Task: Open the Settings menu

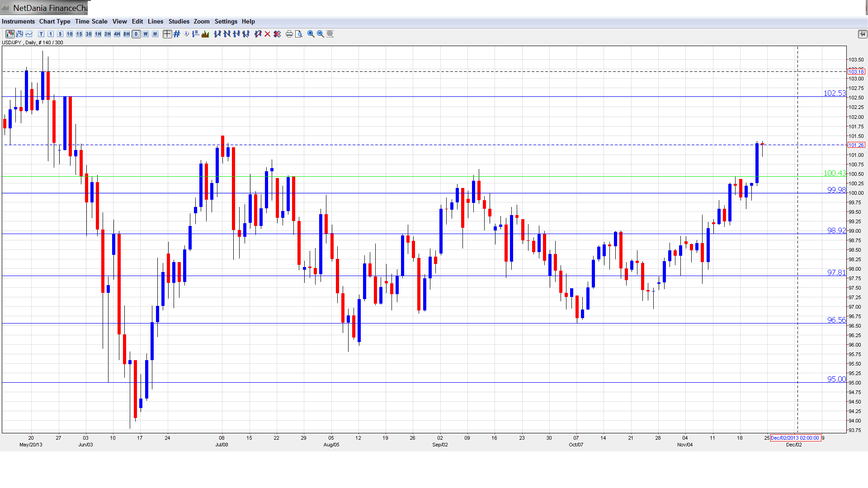Action: (226, 21)
